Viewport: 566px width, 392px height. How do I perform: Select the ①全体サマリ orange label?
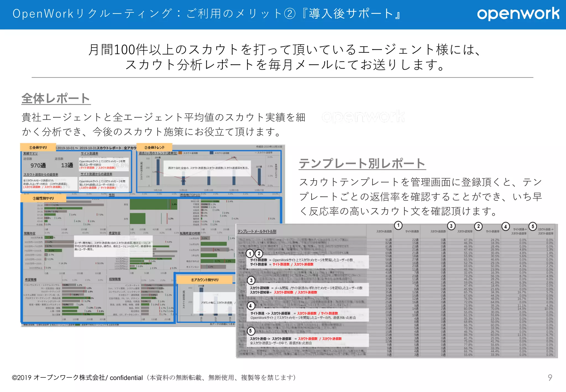click(x=38, y=147)
